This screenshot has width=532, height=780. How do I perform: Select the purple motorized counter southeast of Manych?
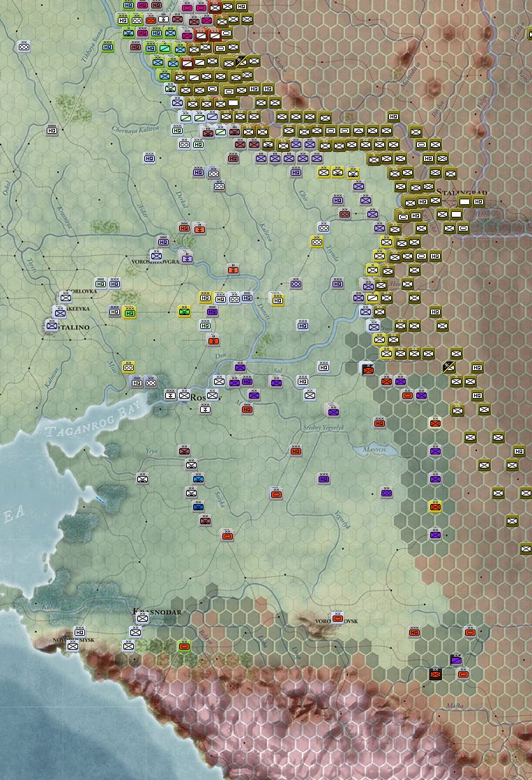pos(387,493)
